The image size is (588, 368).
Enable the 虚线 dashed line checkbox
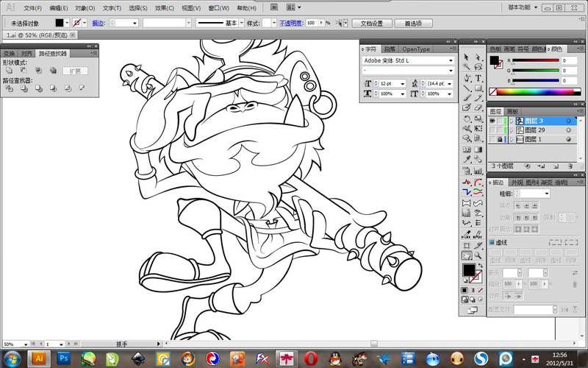[492, 242]
